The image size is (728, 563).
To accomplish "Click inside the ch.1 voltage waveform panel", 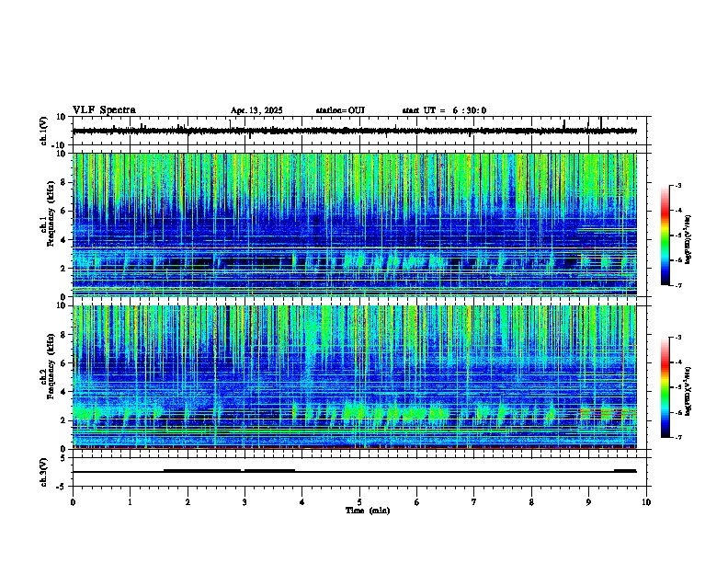I will [x=359, y=131].
